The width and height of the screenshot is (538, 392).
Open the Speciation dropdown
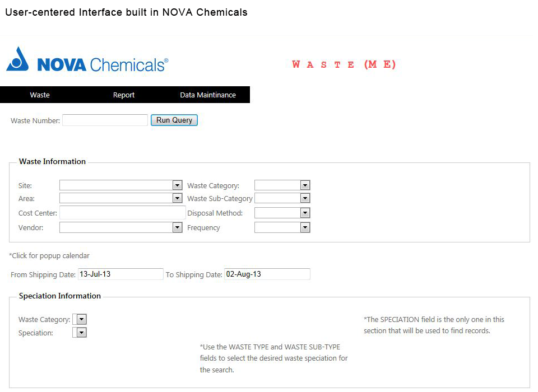[80, 333]
